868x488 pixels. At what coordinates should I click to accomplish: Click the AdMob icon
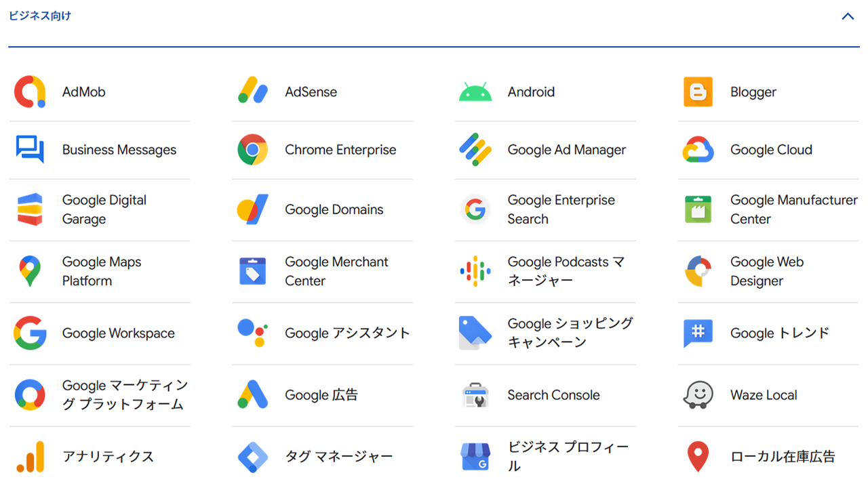click(x=30, y=92)
